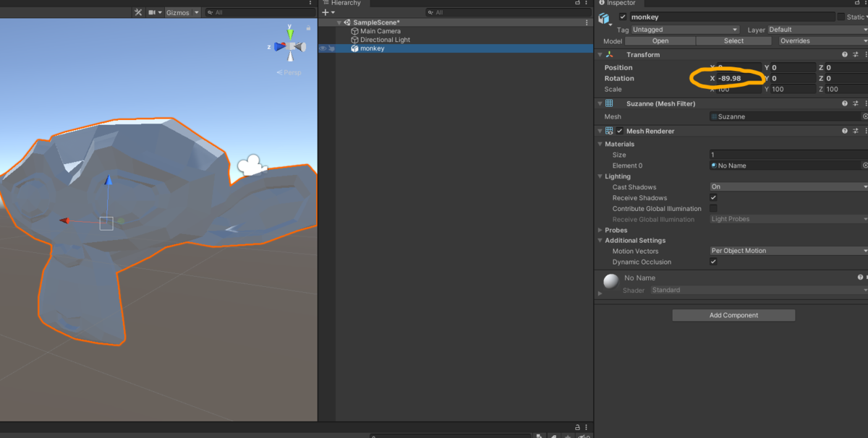
Task: Click the Add Component button
Action: [x=733, y=315]
